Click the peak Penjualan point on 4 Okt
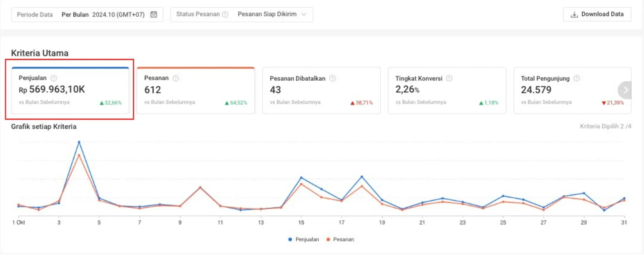Viewport: 644px width, 256px height. pyautogui.click(x=79, y=142)
